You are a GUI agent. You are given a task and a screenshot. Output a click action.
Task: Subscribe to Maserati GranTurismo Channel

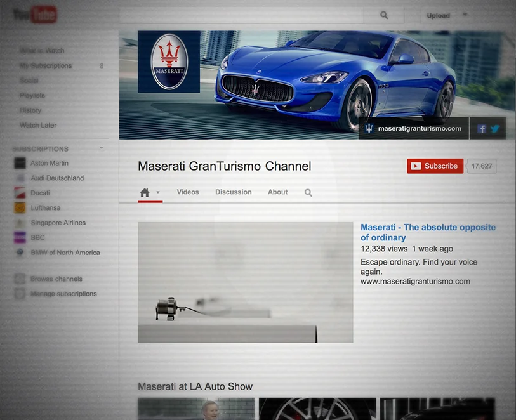tap(435, 166)
